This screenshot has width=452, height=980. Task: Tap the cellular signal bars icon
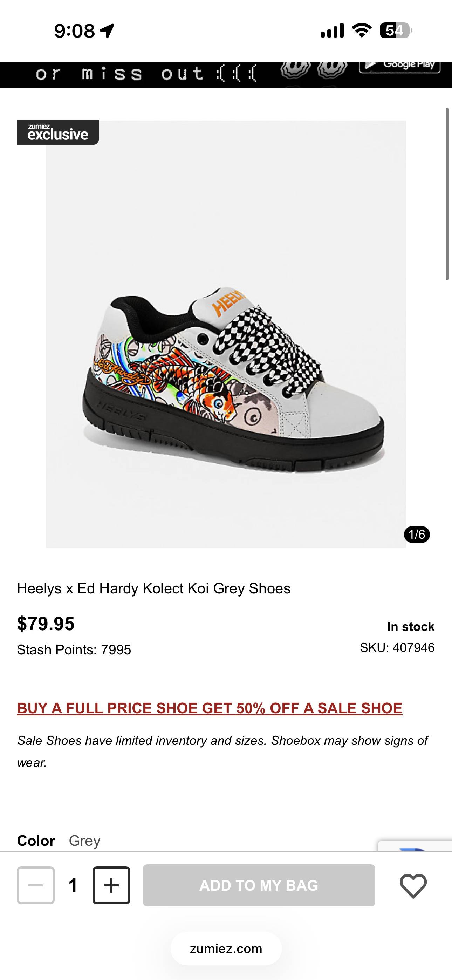pyautogui.click(x=332, y=30)
